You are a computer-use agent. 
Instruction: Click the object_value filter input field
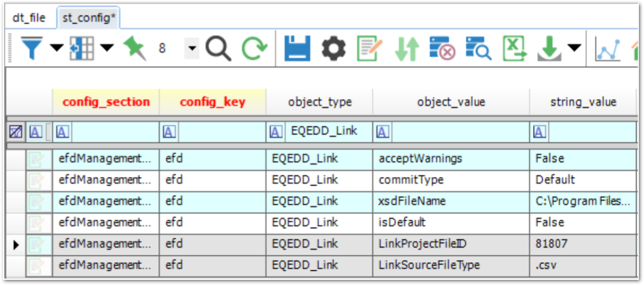click(x=459, y=132)
